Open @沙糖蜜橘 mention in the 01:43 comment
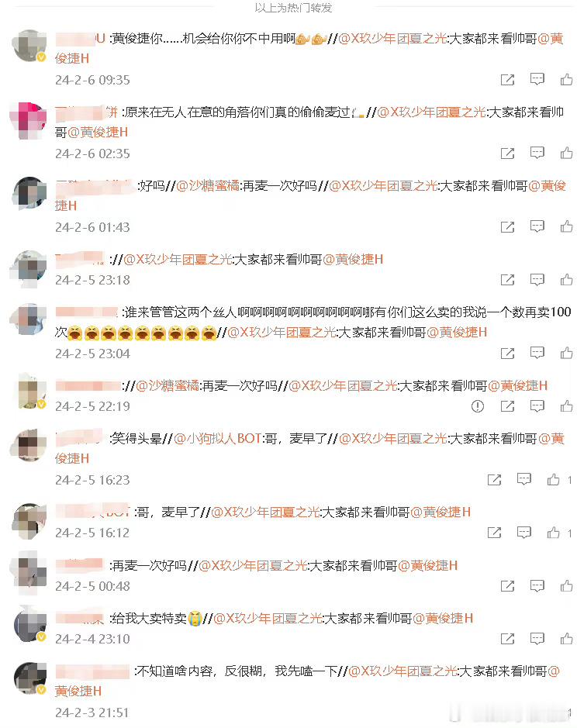The width and height of the screenshot is (577, 728). click(208, 186)
